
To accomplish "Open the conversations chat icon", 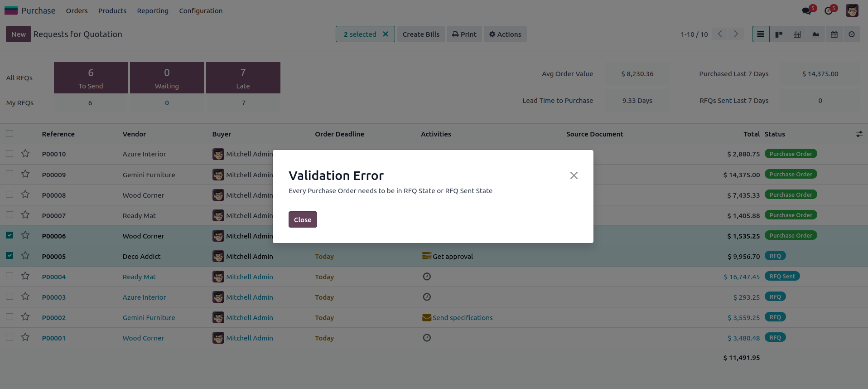I will point(806,10).
